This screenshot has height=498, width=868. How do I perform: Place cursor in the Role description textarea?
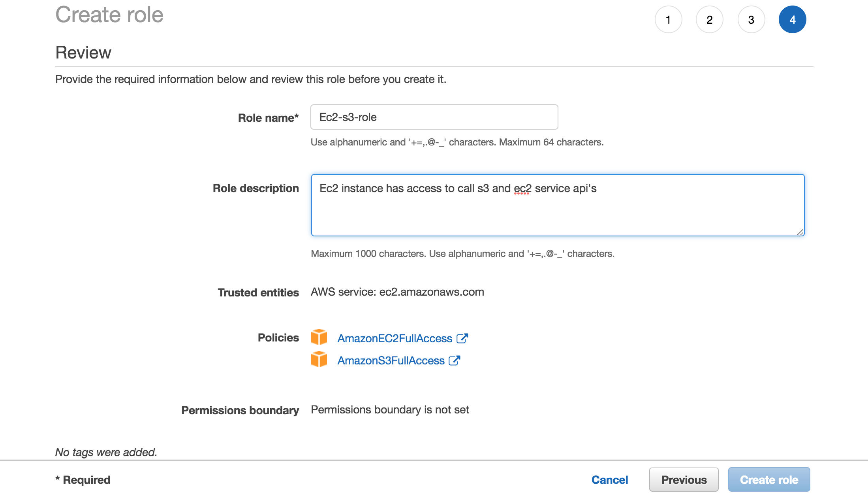tap(553, 206)
